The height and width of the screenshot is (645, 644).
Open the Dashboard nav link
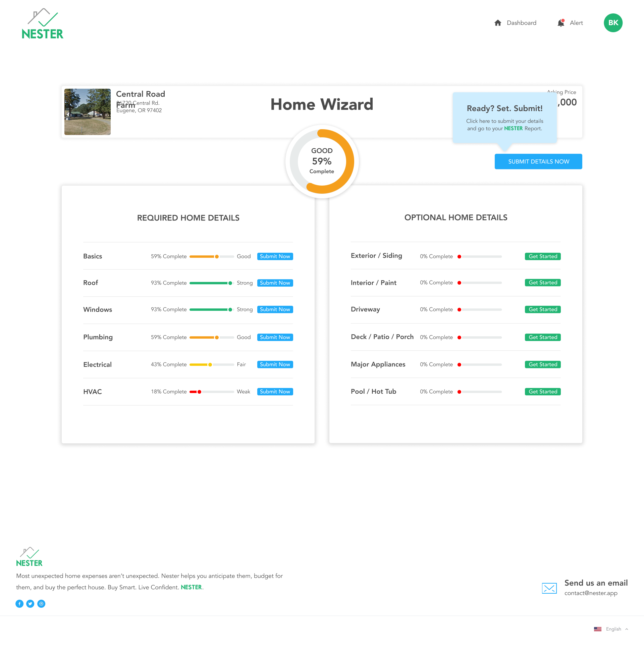click(522, 23)
